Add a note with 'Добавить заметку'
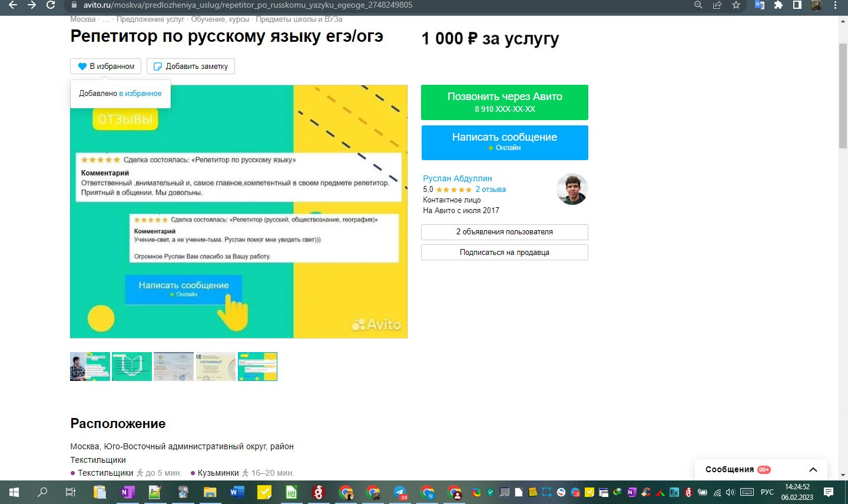848x504 pixels. coord(191,66)
